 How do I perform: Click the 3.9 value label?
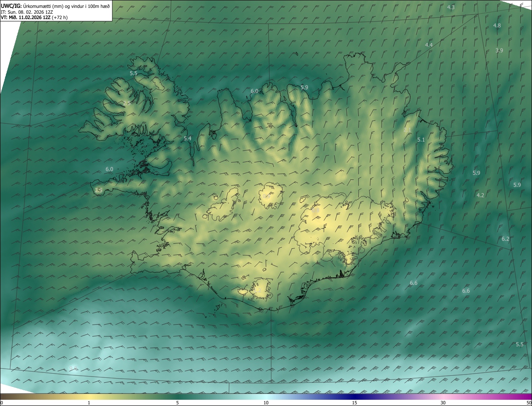tap(499, 51)
